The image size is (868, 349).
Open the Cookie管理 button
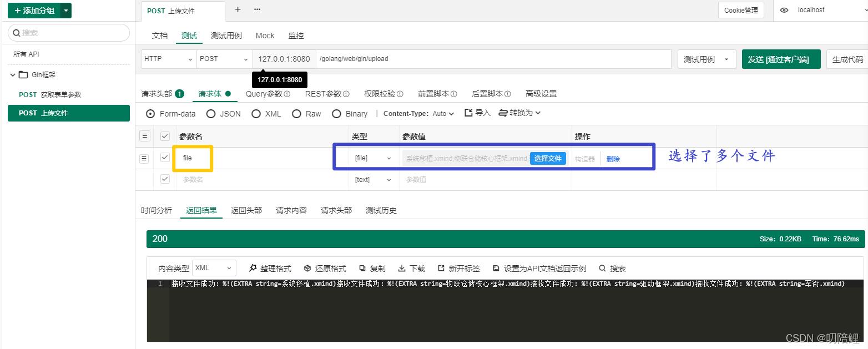click(x=741, y=10)
